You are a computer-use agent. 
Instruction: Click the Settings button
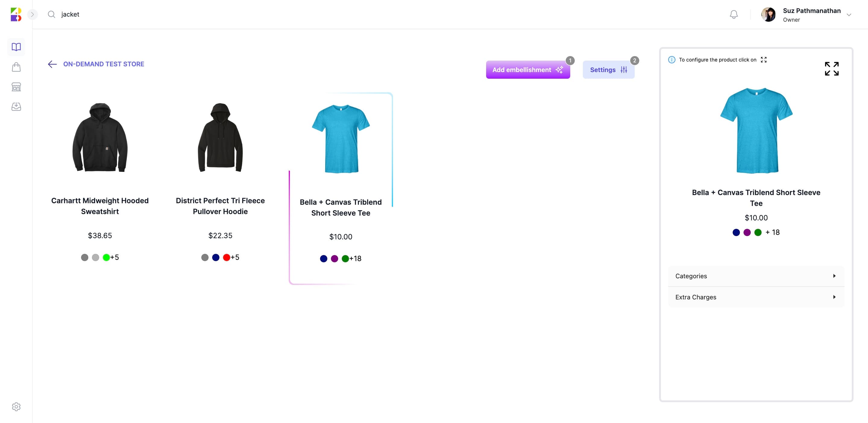[609, 70]
